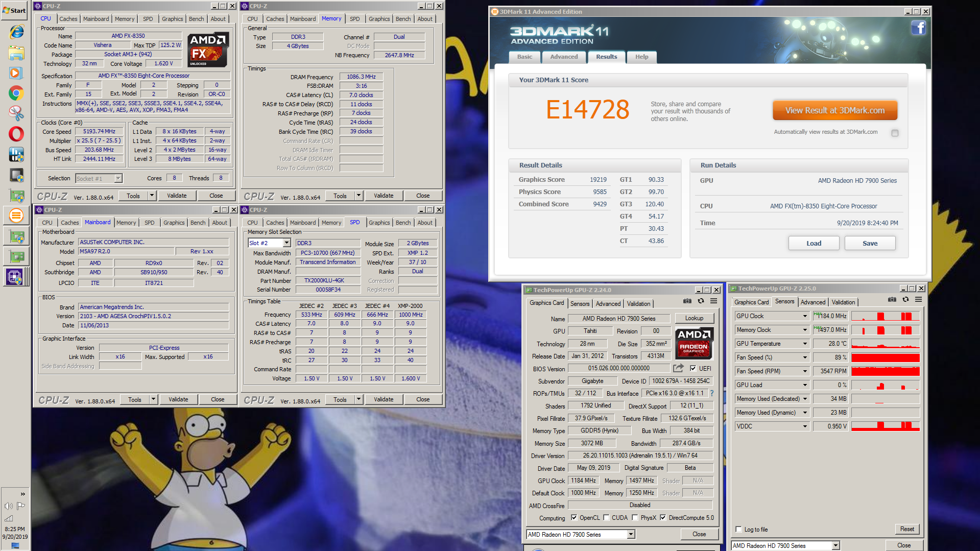Click View Result at 3DMark.com button
The image size is (980, 551).
834,110
